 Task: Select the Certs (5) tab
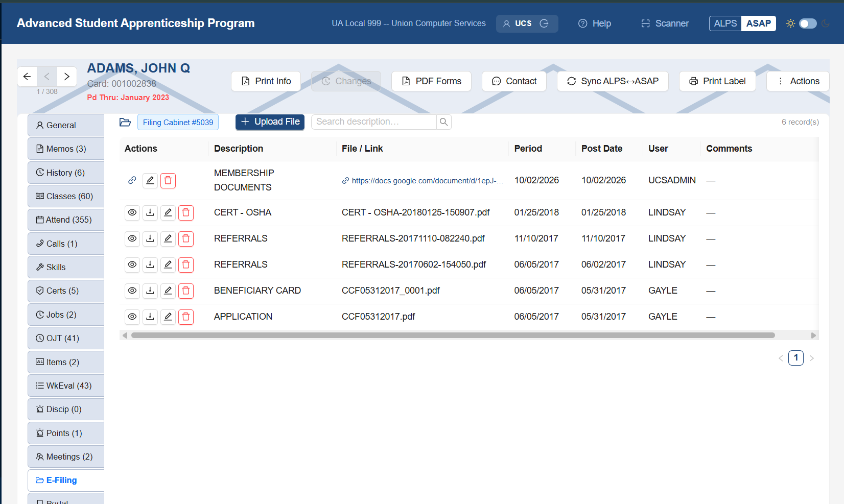[x=66, y=291]
